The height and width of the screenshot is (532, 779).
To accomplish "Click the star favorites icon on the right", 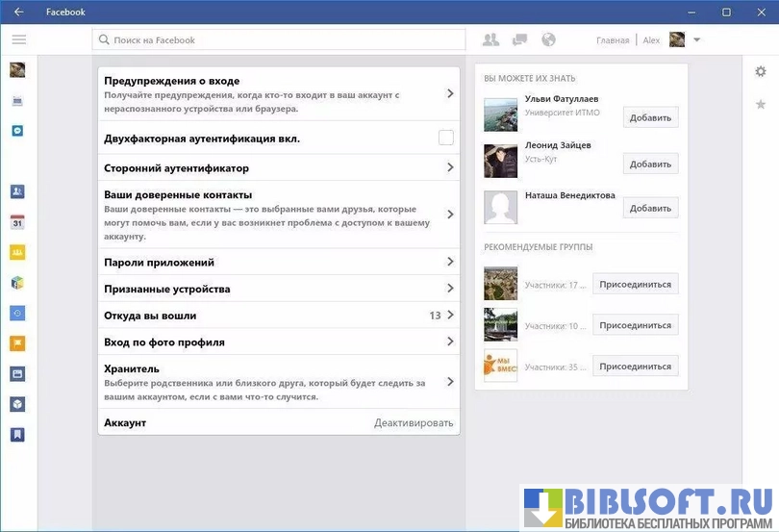I will pos(761,104).
